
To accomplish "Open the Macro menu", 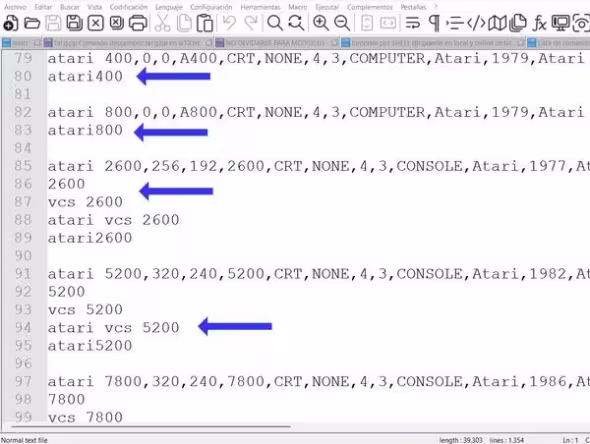I will (298, 7).
